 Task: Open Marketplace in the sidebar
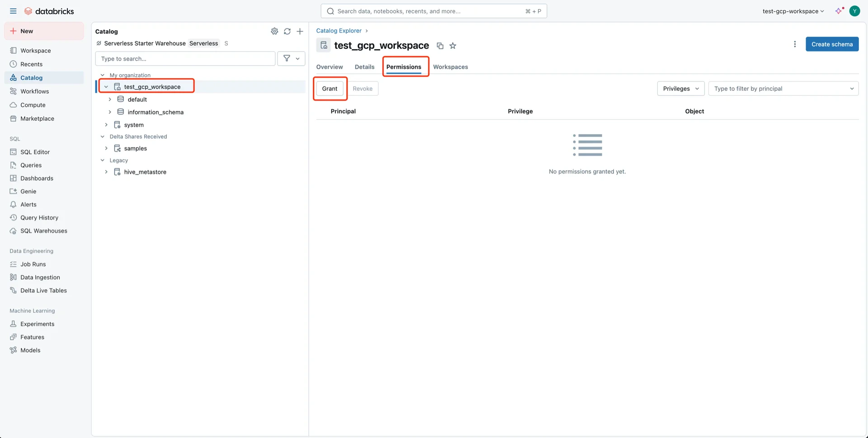(x=44, y=118)
